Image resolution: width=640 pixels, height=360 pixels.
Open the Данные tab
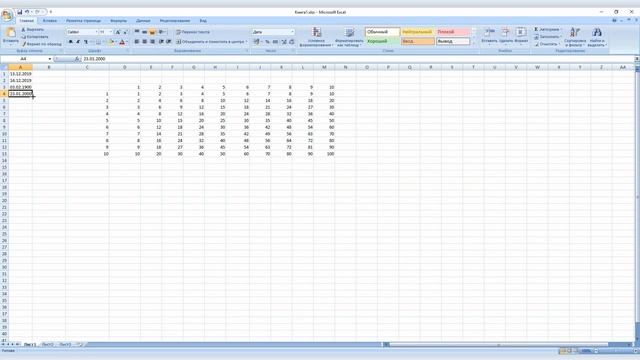coord(143,20)
